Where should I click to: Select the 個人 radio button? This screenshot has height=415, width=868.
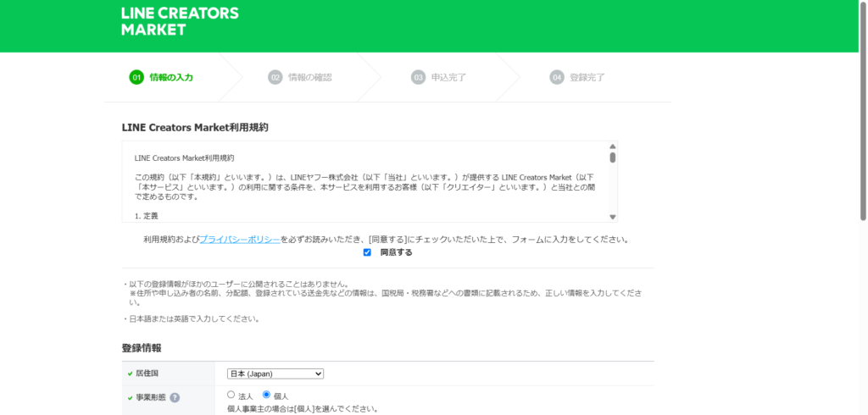pos(266,395)
